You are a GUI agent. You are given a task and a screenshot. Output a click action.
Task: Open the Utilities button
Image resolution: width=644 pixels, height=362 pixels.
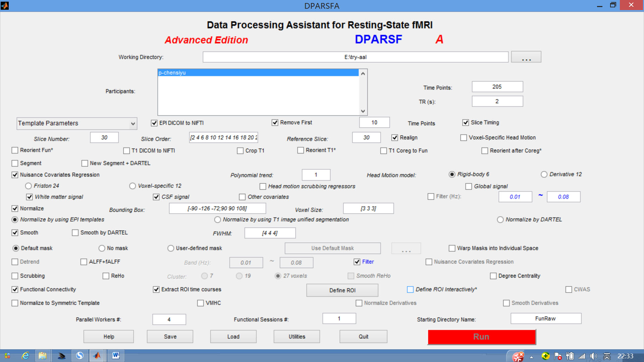point(297,337)
